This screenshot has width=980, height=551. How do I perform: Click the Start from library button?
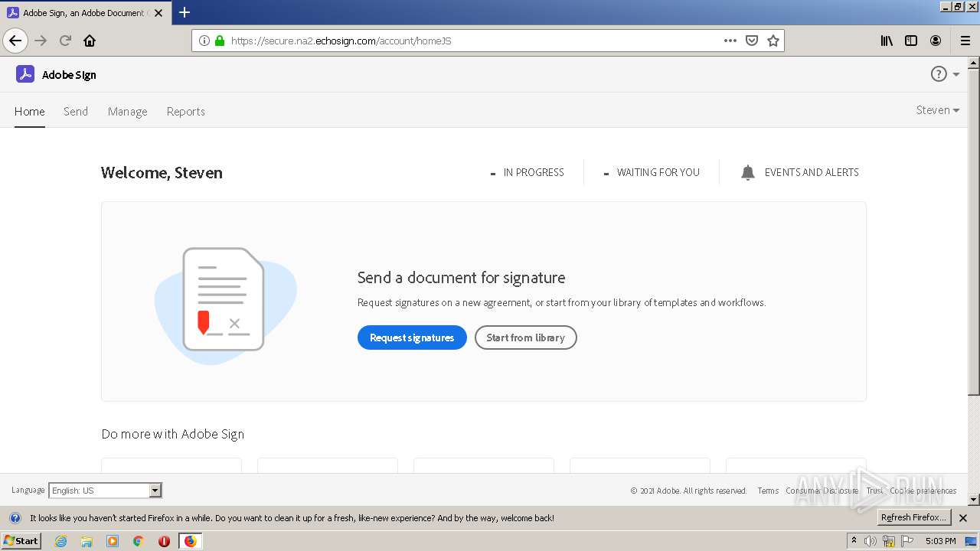(x=526, y=337)
